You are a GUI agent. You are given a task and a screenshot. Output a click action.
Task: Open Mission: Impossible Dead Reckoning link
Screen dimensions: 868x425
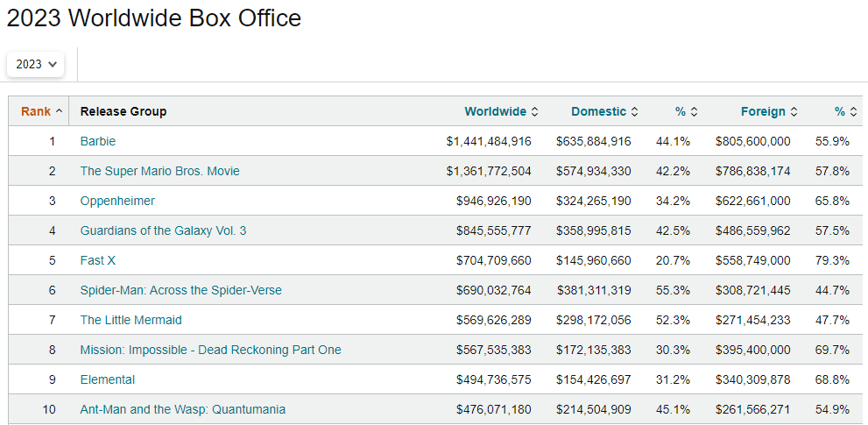(x=210, y=350)
